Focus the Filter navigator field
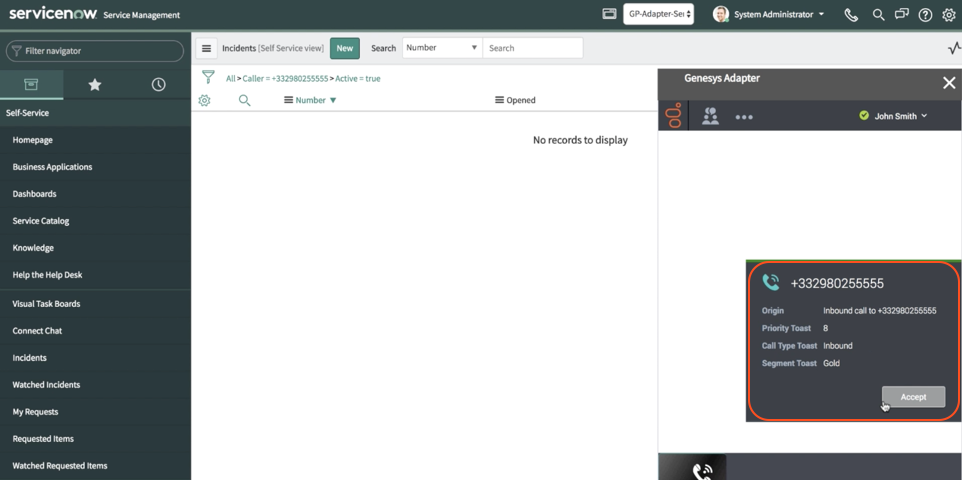The width and height of the screenshot is (962, 480). pos(95,51)
